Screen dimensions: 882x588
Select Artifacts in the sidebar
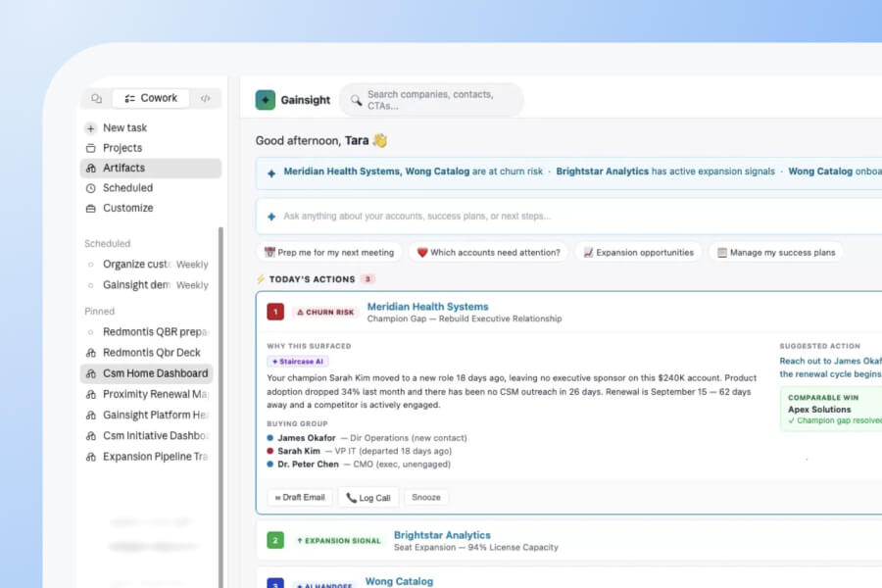[x=151, y=168]
